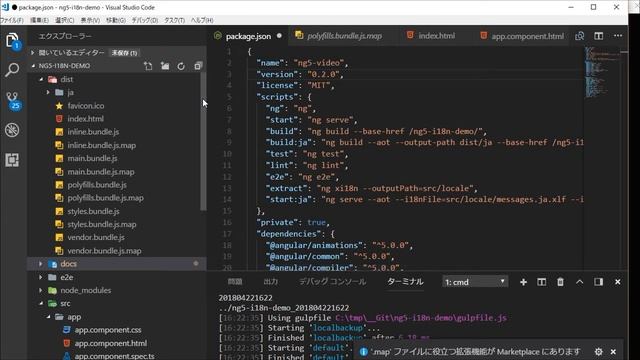
Task: Switch to polyfills.bundle.js.map tab
Action: coord(344,36)
